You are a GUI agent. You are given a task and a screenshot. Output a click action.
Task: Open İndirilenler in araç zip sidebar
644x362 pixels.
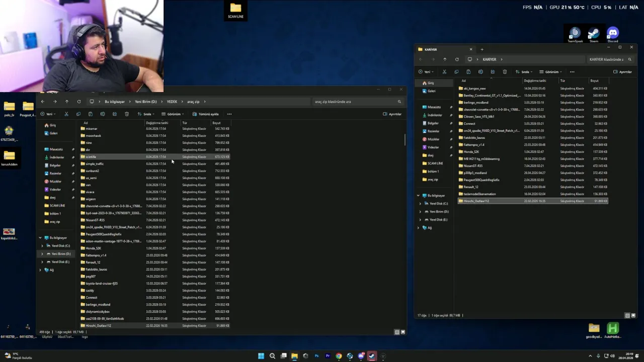coord(57,157)
